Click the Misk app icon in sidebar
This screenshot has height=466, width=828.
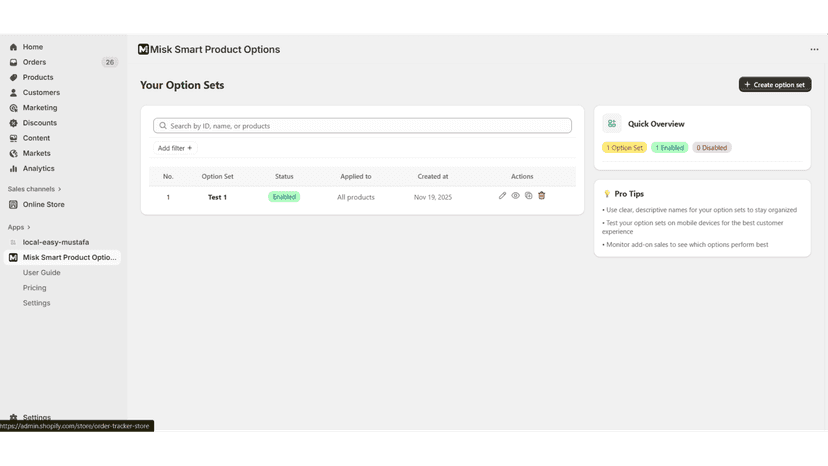(13, 257)
